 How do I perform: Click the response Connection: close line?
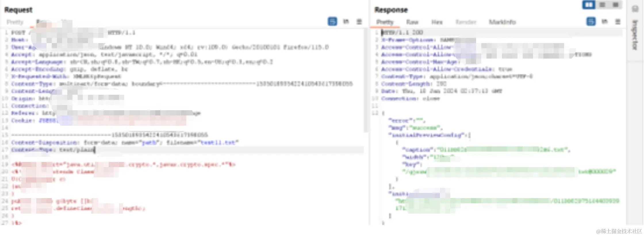[x=411, y=98]
